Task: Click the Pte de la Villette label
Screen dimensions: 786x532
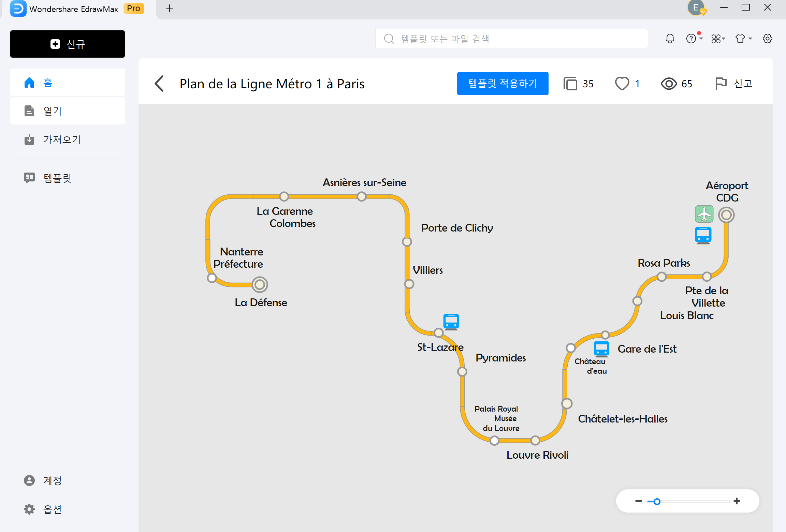Action: point(707,297)
